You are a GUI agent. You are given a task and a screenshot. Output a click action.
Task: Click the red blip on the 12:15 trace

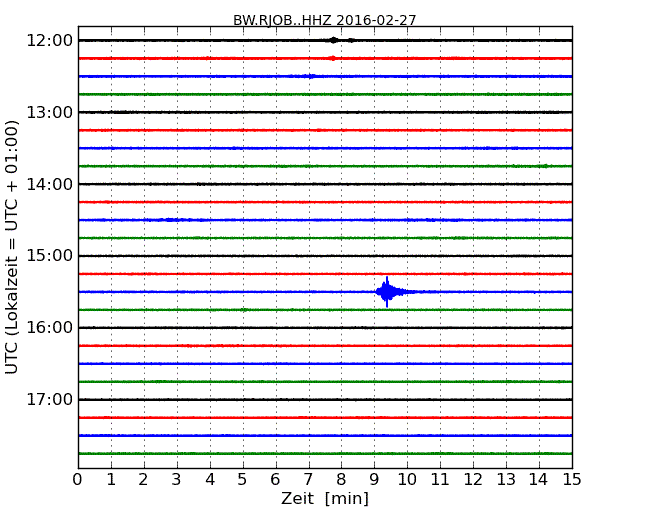332,58
